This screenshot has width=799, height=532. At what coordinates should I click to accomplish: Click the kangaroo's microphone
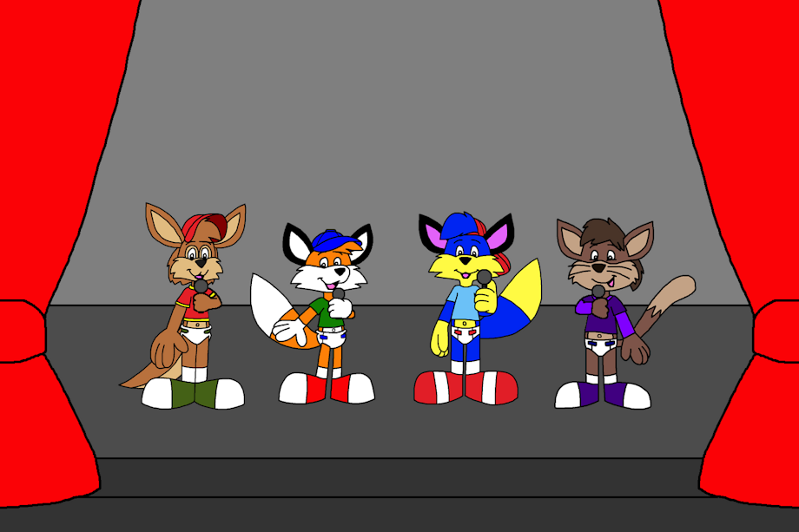(201, 286)
